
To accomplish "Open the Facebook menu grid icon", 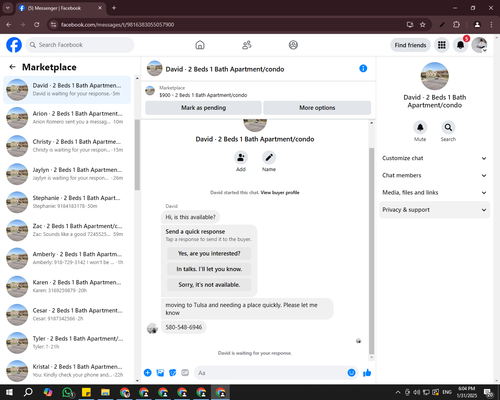I will click(x=442, y=45).
